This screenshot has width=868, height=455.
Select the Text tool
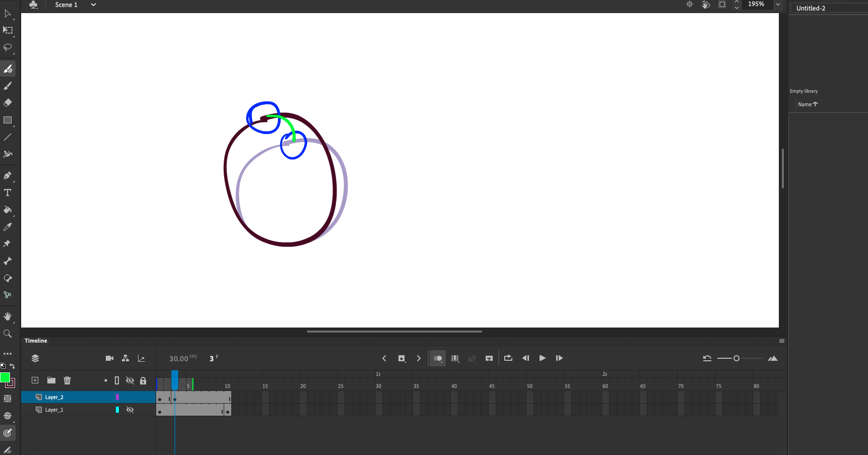[8, 192]
